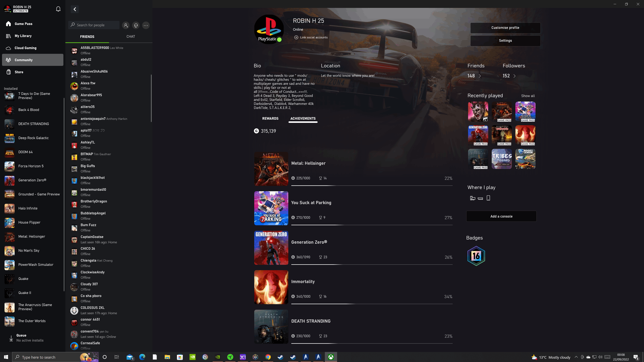Open the Tribes of Midgard recent tile

pos(502,159)
